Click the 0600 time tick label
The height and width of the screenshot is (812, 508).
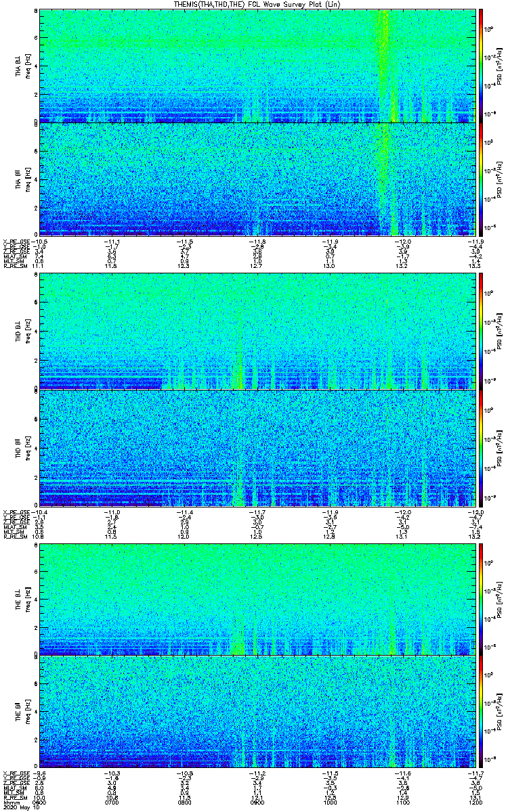(x=39, y=803)
